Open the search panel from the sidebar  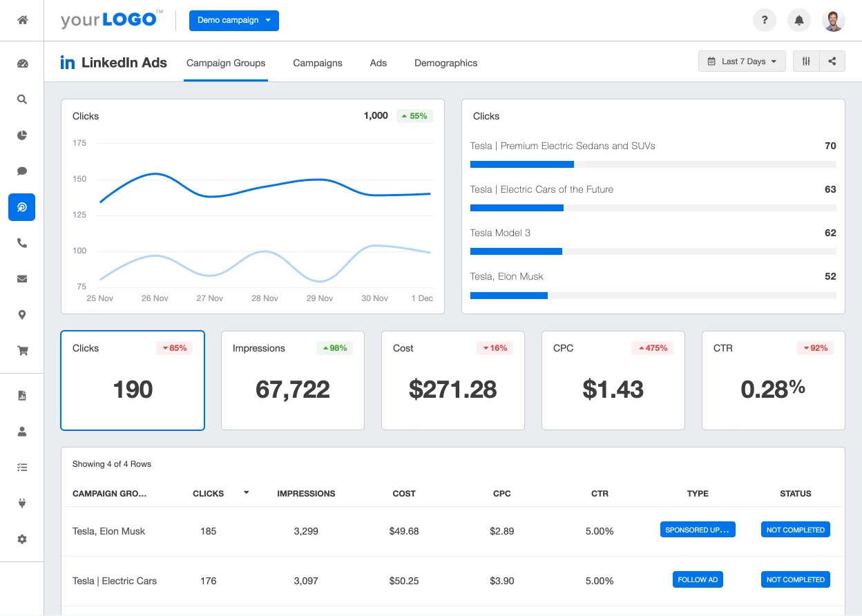click(21, 99)
